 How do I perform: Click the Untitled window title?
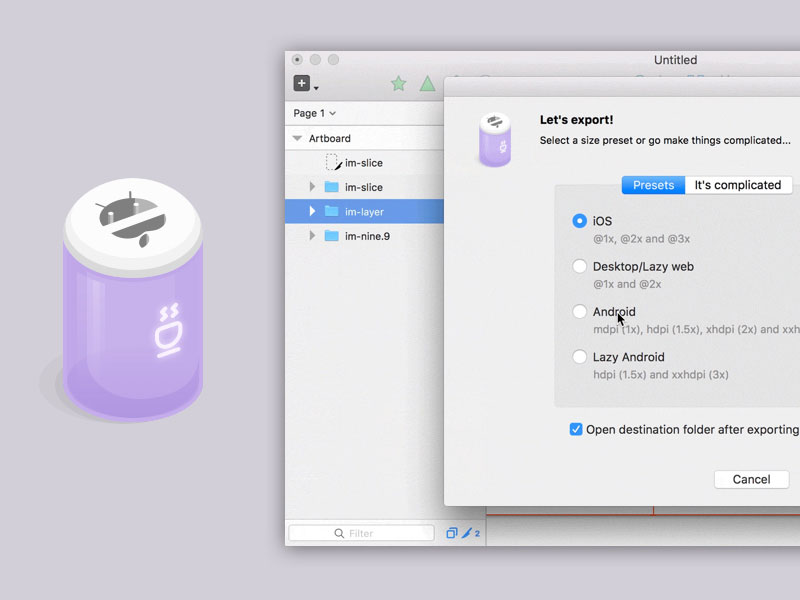tap(676, 60)
